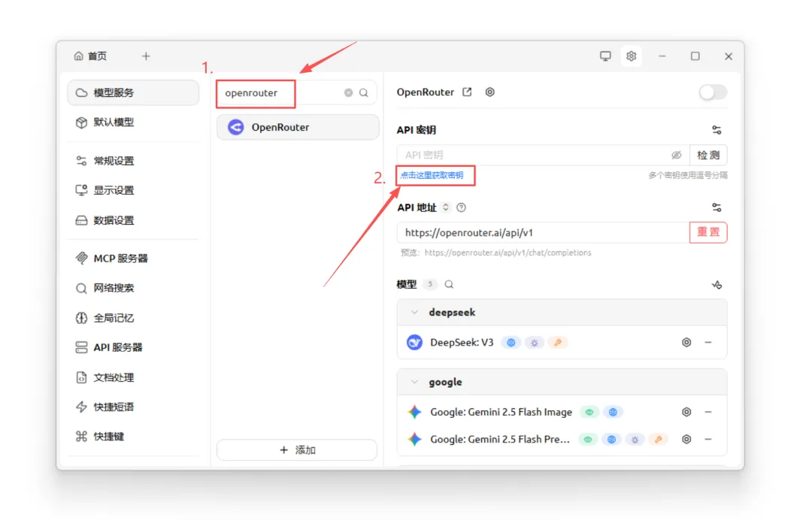Select Google: Gemini 2.5 Flash Image row
The width and height of the screenshot is (812, 520).
tap(562, 412)
